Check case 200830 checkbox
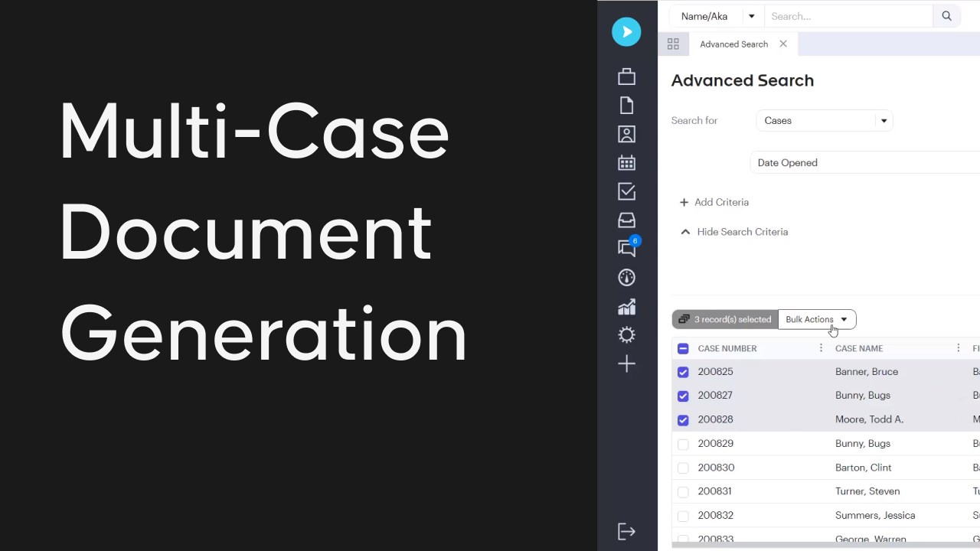The width and height of the screenshot is (980, 551). [x=683, y=468]
